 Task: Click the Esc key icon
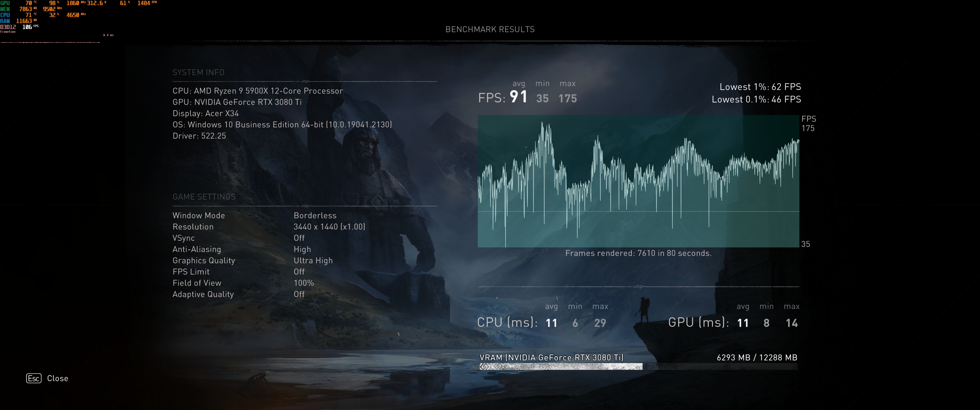coord(34,378)
